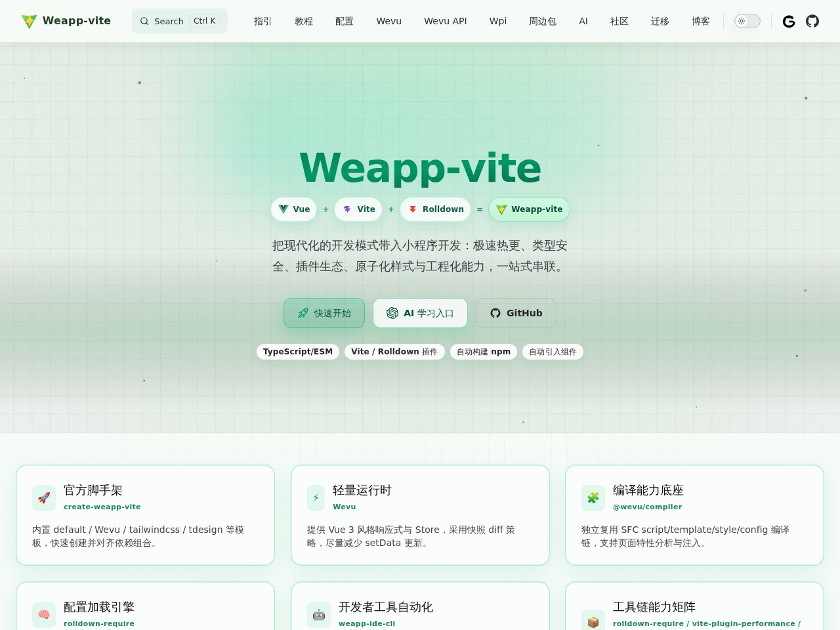Click the robot icon of 开发者工具自动化 card

319,615
